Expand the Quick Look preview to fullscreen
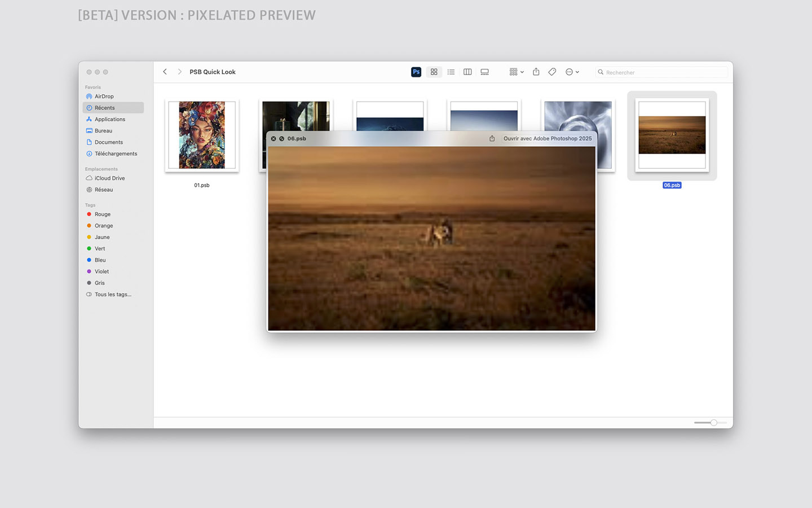812x508 pixels. (x=281, y=138)
